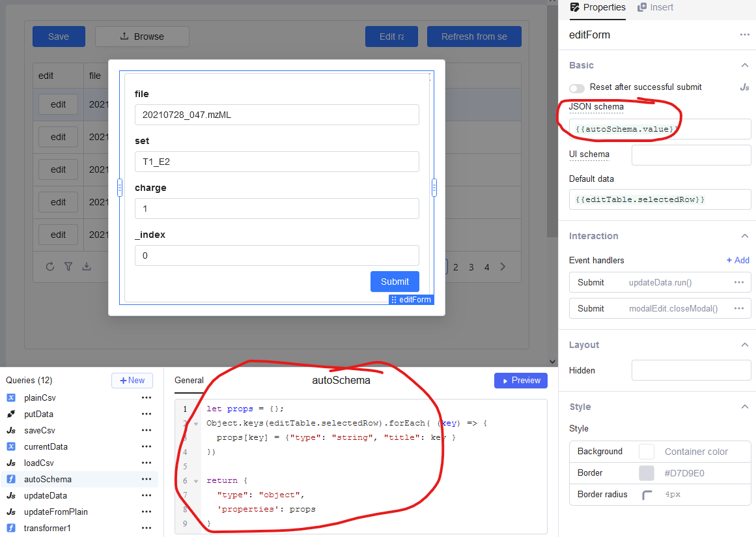Switch to the Insert tab

click(x=654, y=8)
